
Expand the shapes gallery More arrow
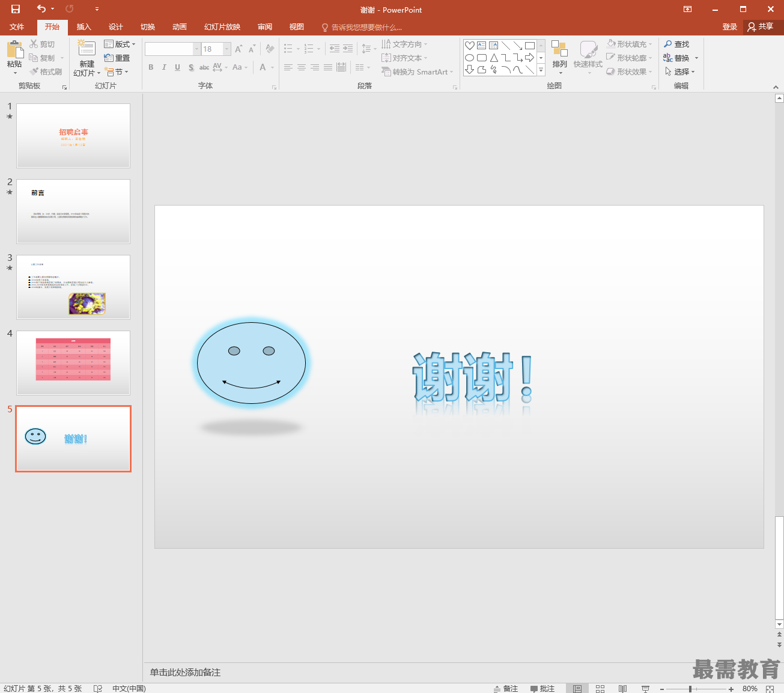pyautogui.click(x=541, y=70)
